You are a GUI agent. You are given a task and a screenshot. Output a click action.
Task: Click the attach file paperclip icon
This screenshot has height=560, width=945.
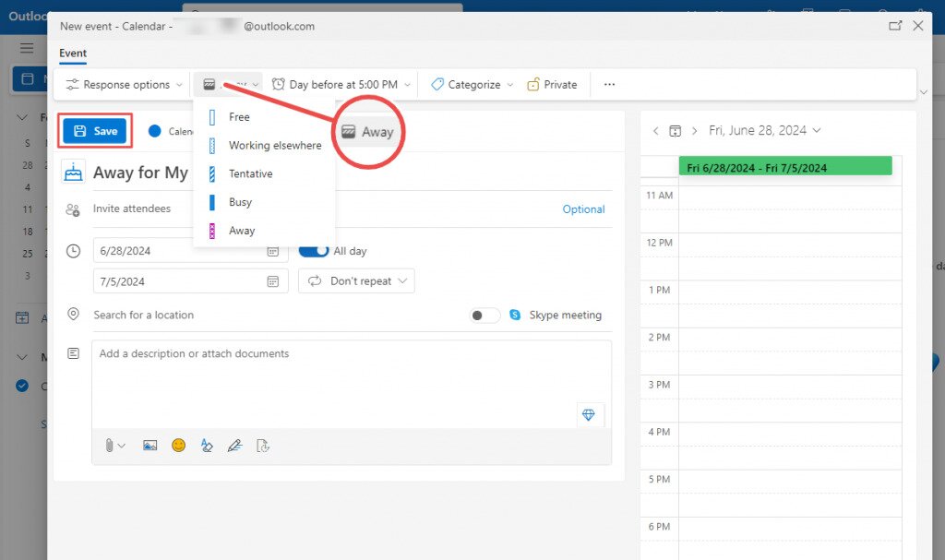pos(109,446)
